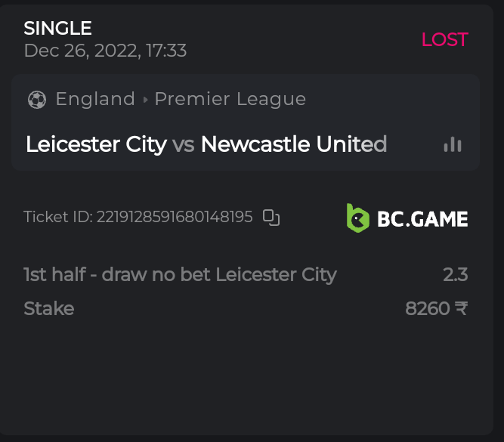Click the SINGLE bet type heading
This screenshot has width=504, height=442.
[57, 29]
